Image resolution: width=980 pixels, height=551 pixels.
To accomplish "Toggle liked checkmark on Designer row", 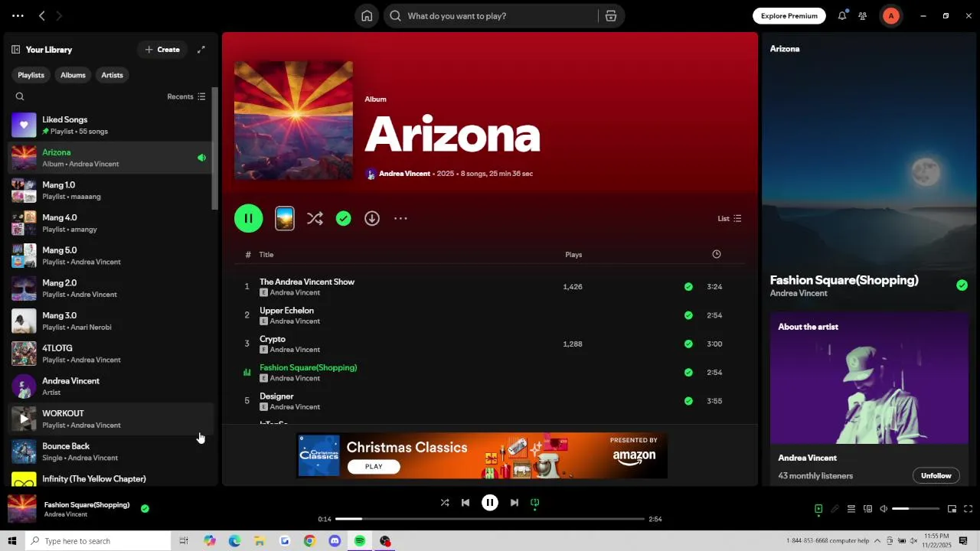I will tap(688, 401).
